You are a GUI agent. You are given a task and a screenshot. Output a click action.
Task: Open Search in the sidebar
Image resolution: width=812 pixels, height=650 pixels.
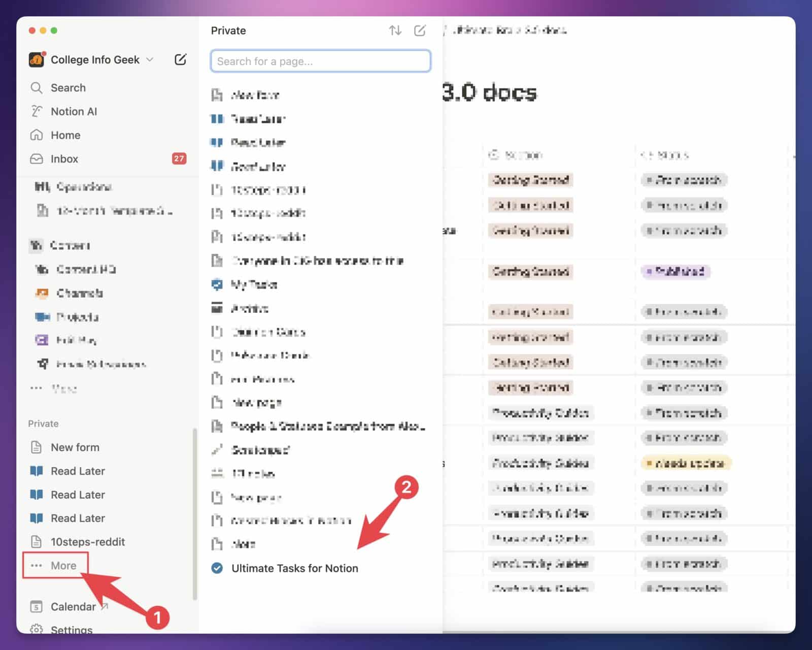[x=68, y=88]
